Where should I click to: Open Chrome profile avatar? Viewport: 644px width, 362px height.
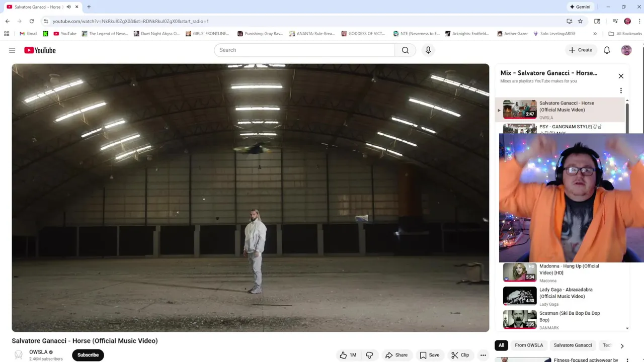(x=627, y=21)
